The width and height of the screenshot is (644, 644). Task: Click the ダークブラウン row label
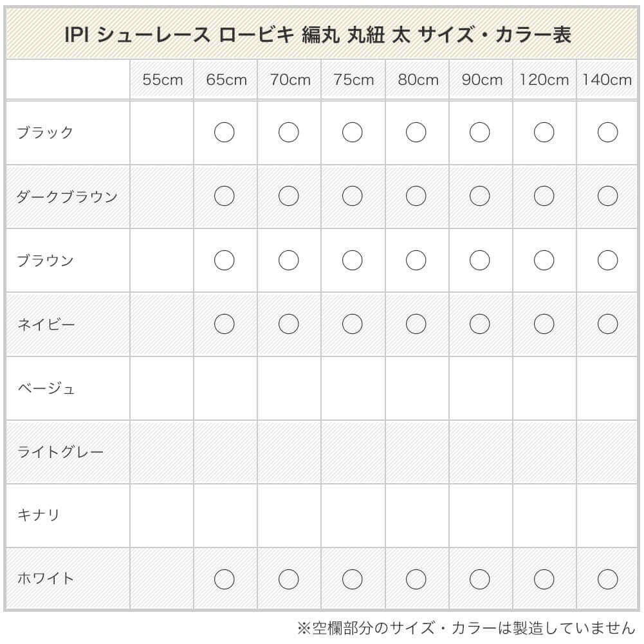[x=67, y=196]
